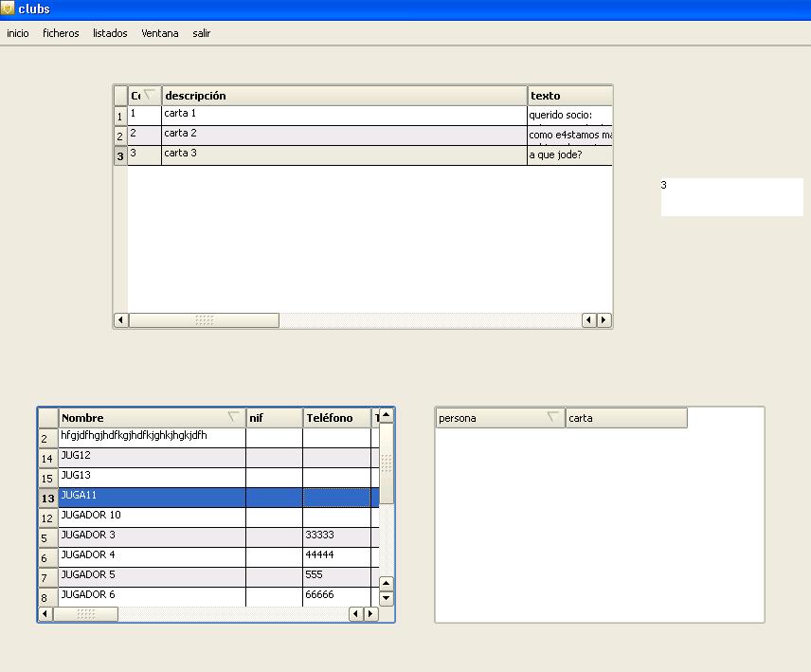Screen dimensions: 811x672
Task: Click right scroll arrow of players table
Action: [x=370, y=614]
